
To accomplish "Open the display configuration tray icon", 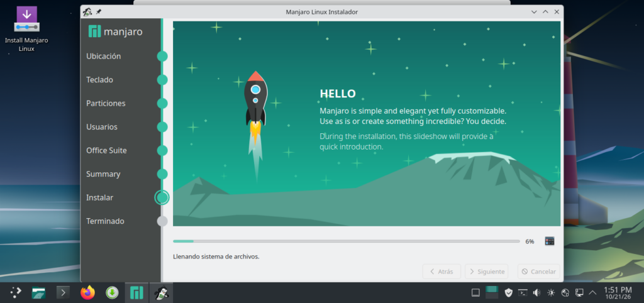I will 579,293.
